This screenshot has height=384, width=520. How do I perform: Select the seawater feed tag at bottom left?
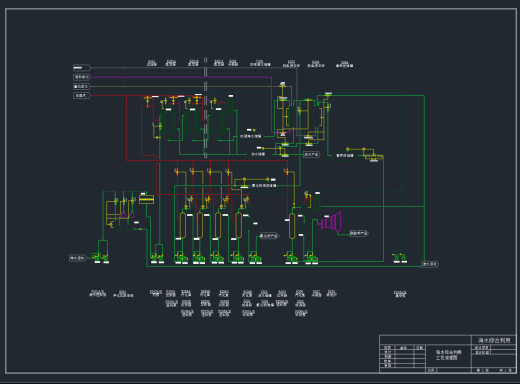point(77,258)
